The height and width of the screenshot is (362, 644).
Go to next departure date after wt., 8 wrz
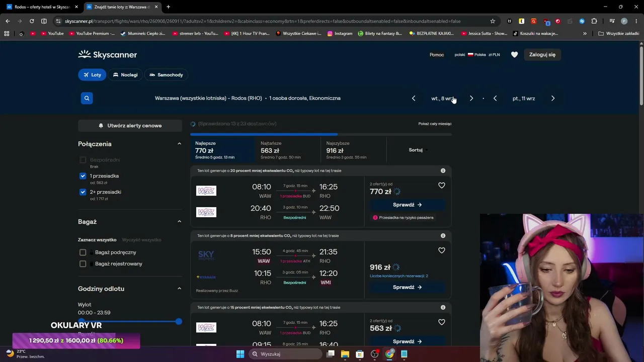471,99
